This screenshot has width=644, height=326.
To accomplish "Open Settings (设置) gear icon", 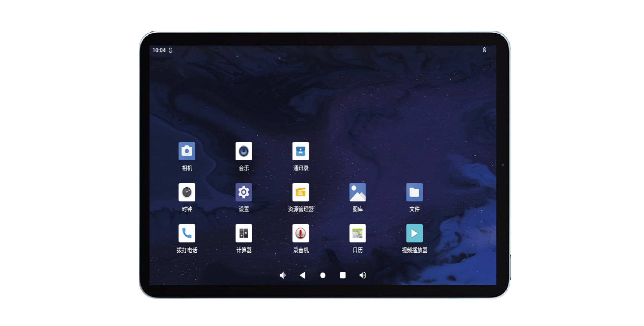I will [x=244, y=192].
